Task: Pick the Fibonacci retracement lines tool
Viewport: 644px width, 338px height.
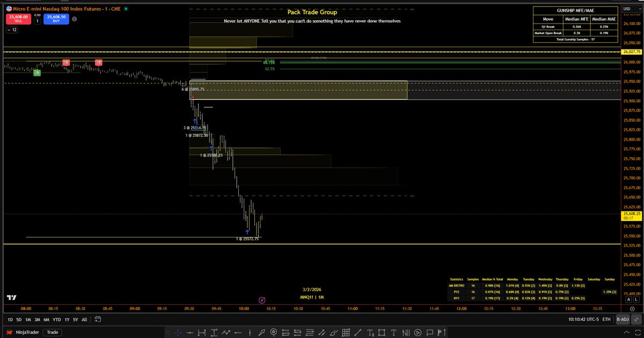Action: coord(309,333)
